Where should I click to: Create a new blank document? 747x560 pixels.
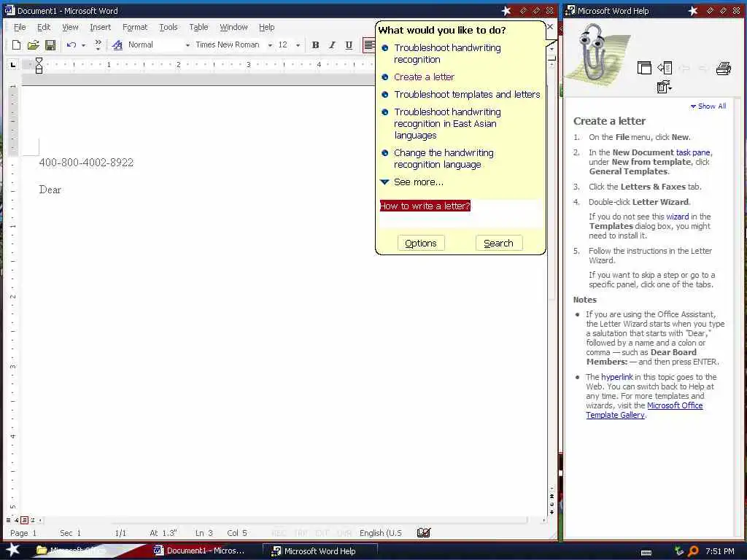click(16, 45)
